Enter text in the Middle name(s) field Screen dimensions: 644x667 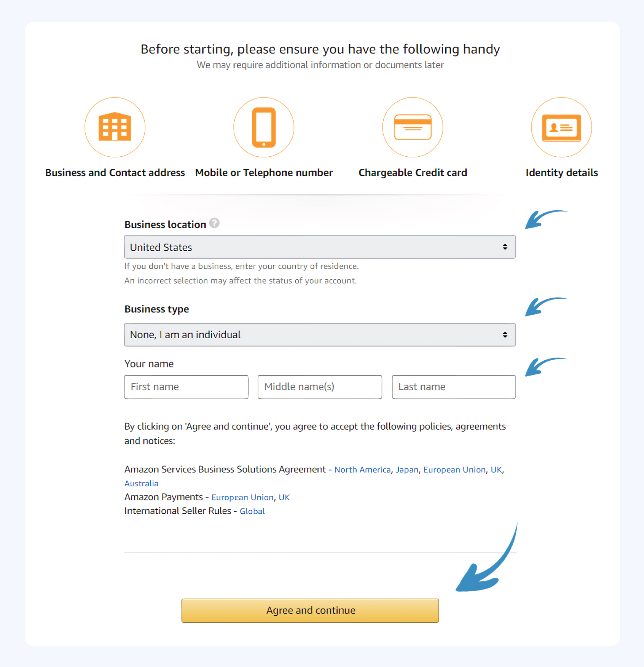tap(319, 386)
